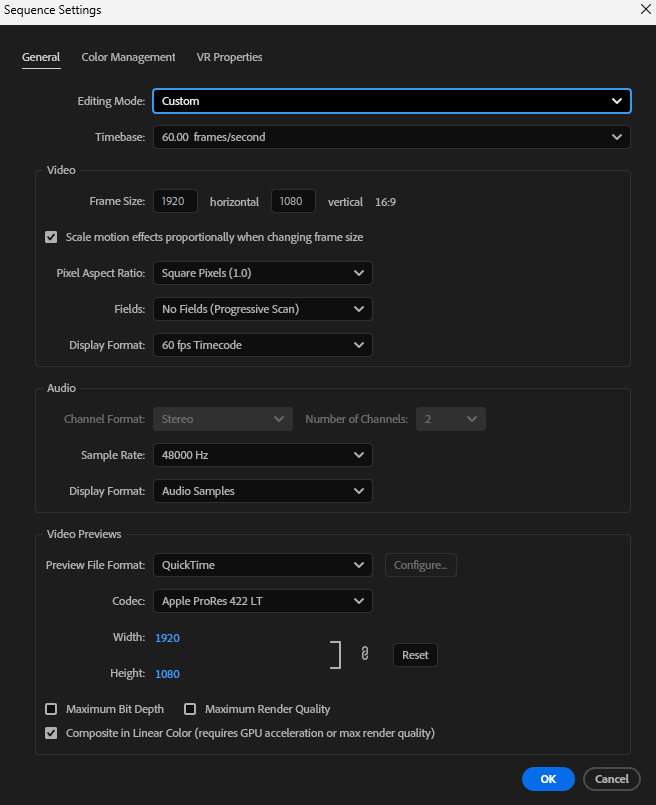The height and width of the screenshot is (805, 656).
Task: Change the Codec from Apple ProRes 422 LT
Action: coord(262,600)
